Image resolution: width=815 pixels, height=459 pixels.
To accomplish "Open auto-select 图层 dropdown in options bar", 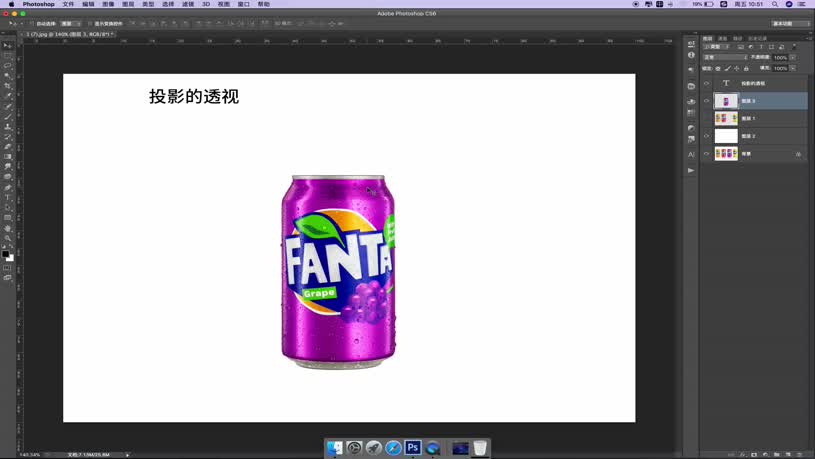I will point(71,24).
